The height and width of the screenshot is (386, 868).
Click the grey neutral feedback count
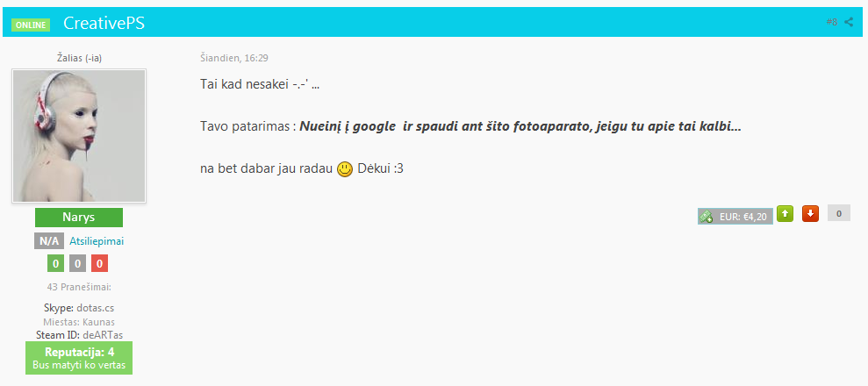pos(77,264)
